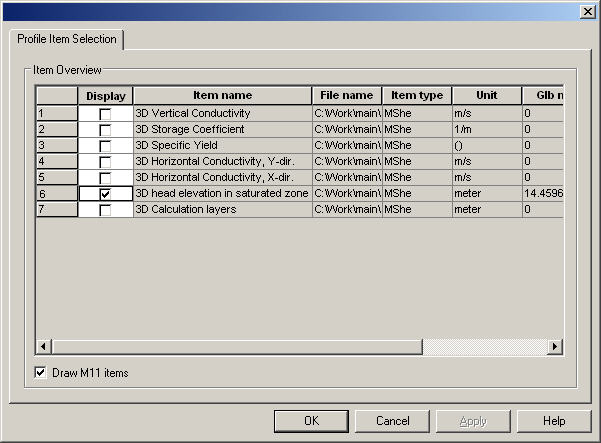Select row 6 header in table

57,193
